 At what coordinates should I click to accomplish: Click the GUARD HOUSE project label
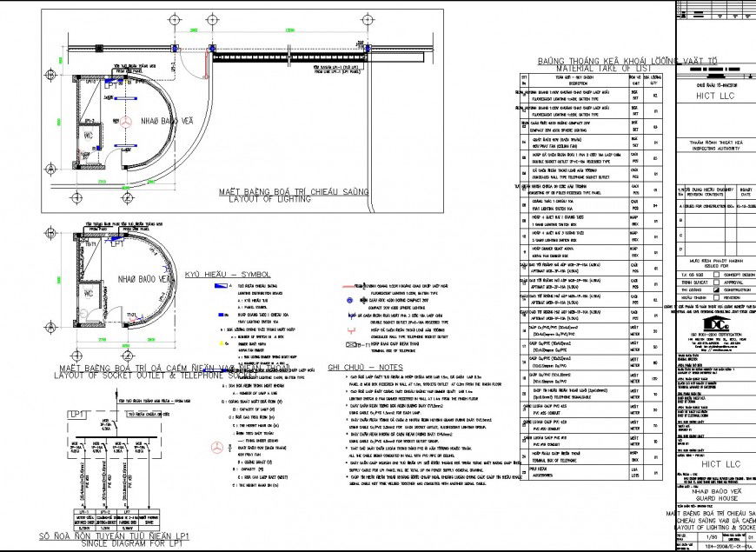click(x=717, y=498)
